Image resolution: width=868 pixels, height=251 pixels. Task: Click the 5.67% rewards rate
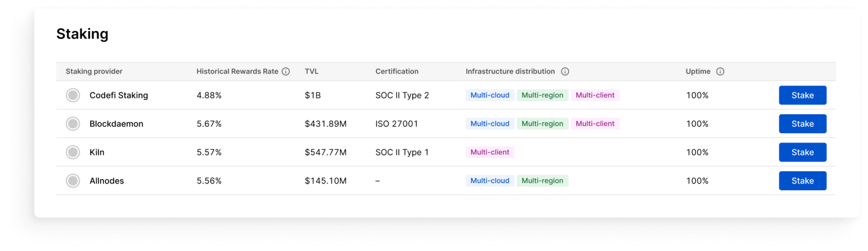pos(209,123)
